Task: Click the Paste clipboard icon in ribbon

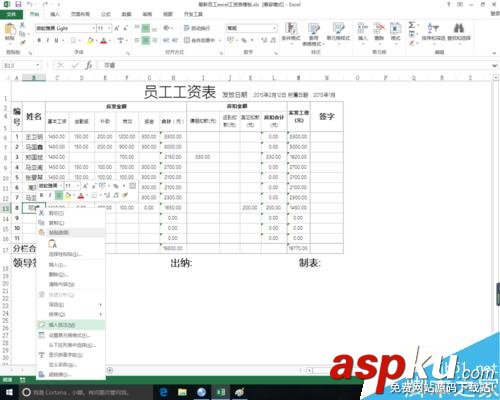Action: pyautogui.click(x=10, y=29)
